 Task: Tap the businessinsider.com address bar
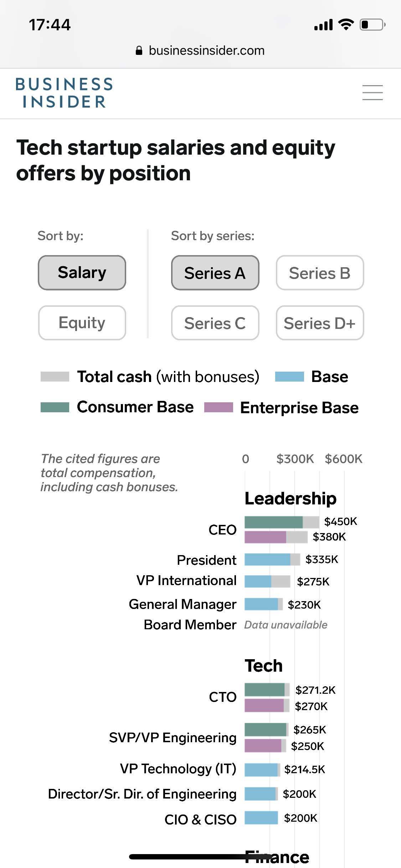coord(206,51)
